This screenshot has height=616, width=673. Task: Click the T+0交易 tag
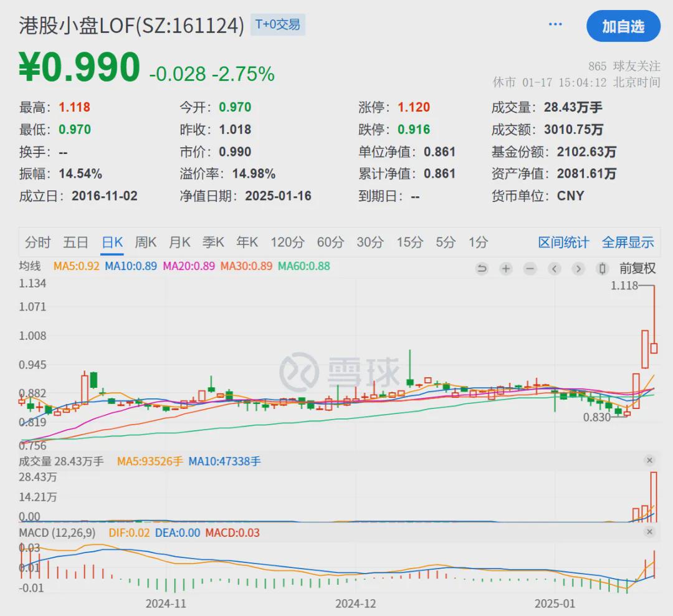click(278, 24)
